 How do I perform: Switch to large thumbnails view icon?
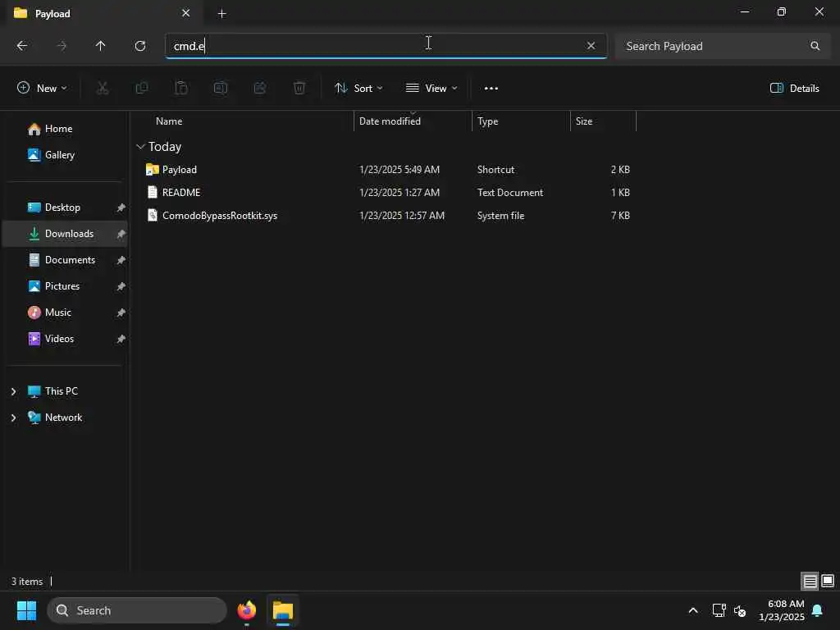[x=828, y=581]
